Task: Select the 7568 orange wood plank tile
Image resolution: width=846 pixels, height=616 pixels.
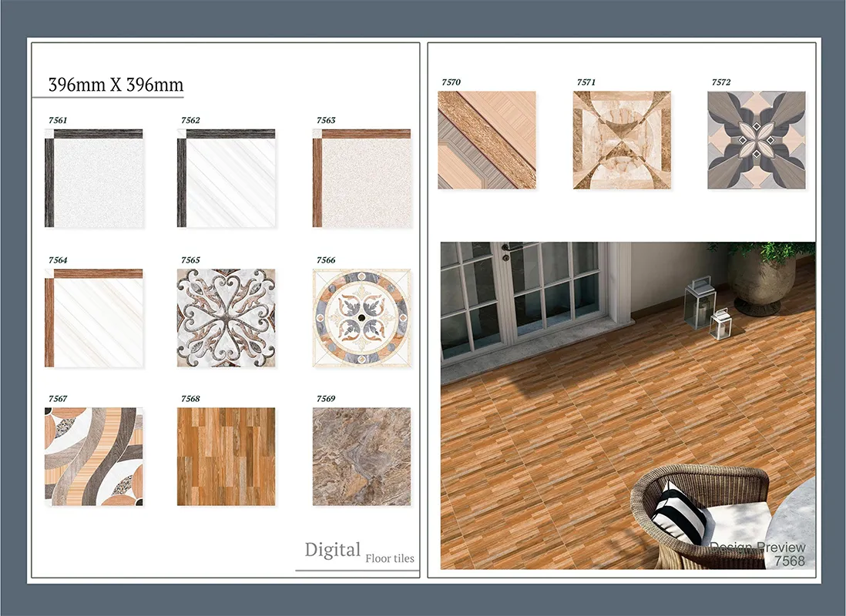Action: 226,457
